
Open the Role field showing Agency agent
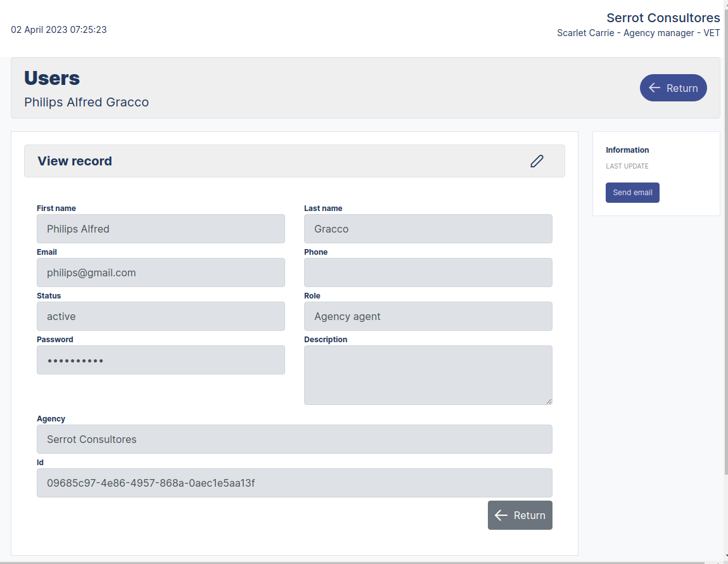pyautogui.click(x=428, y=316)
